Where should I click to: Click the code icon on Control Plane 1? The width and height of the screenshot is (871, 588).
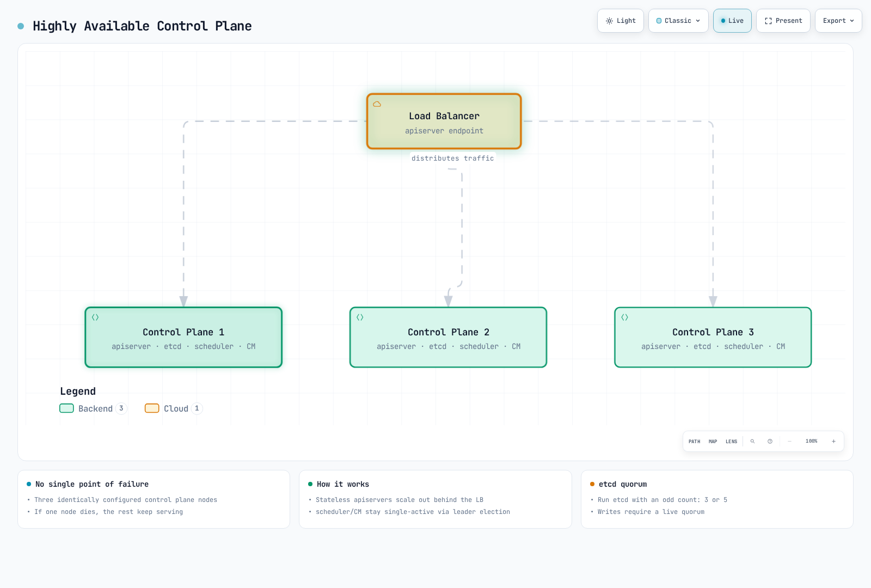click(95, 317)
